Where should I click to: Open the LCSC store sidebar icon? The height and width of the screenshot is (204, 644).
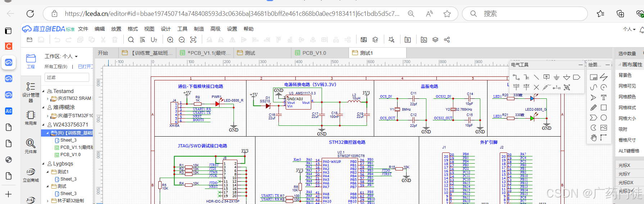click(31, 175)
